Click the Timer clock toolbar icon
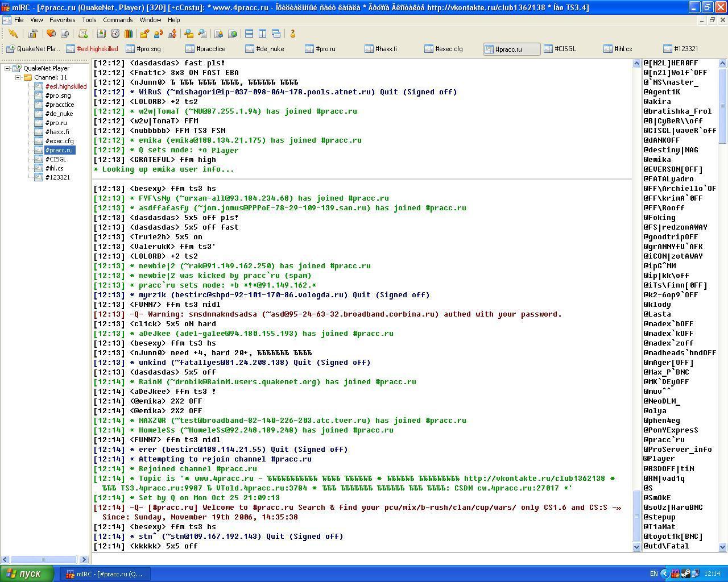 click(115, 34)
